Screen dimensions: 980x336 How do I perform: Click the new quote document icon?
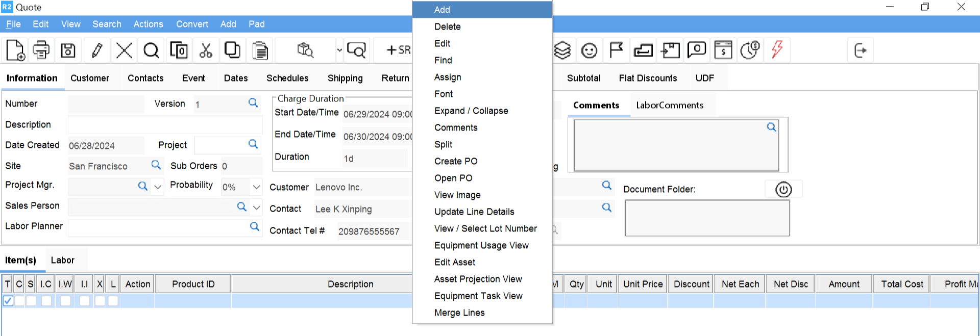click(15, 50)
